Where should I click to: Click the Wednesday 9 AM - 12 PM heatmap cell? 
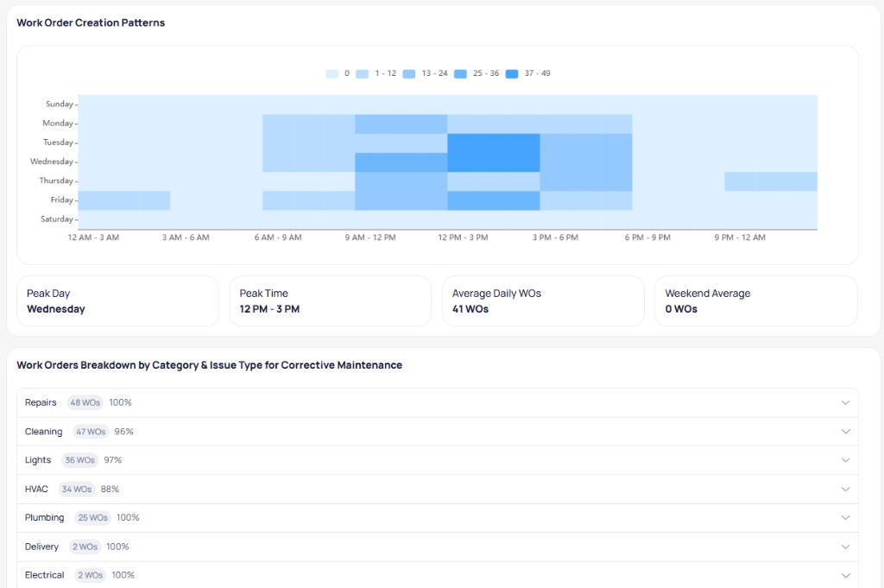pyautogui.click(x=401, y=161)
